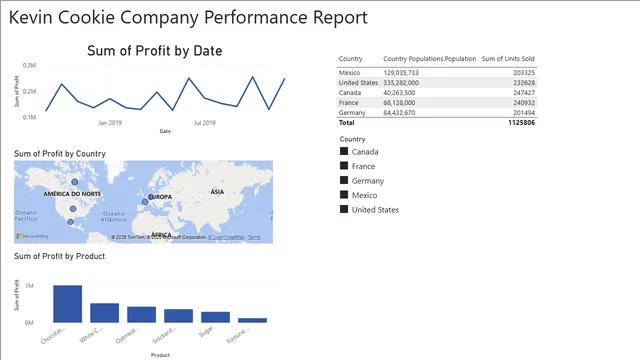Click the Total value 1125806
Screen dimensions: 640x360
[x=522, y=122]
